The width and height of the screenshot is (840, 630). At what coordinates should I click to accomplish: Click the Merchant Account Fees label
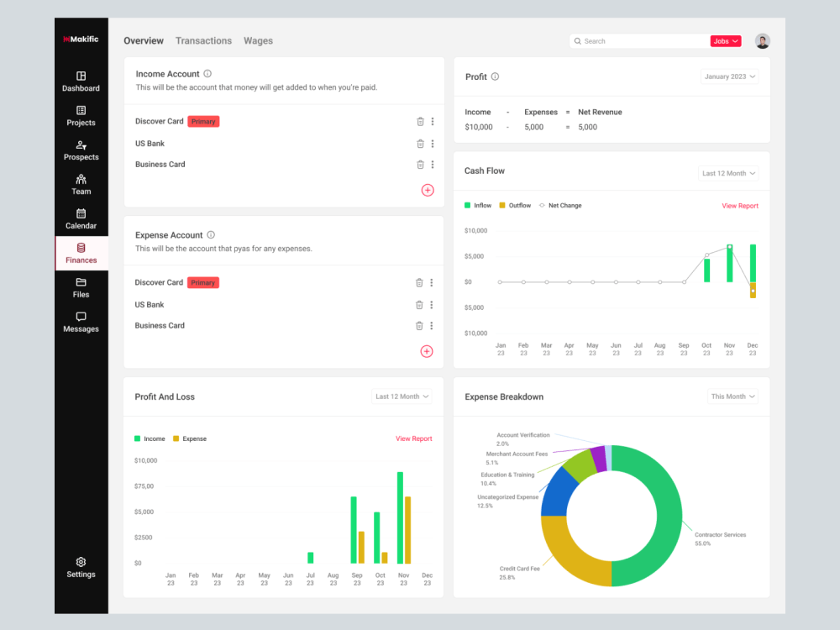[517, 454]
